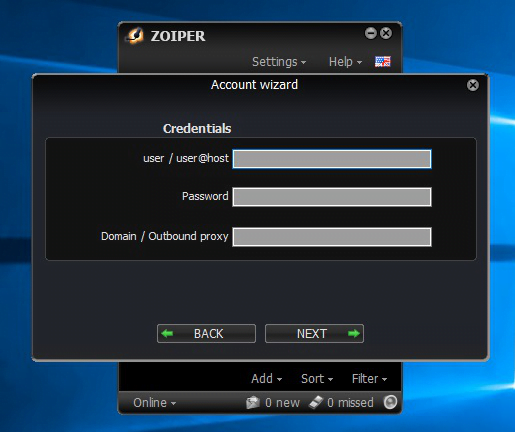
Task: Close the Account wizard dialog
Action: pyautogui.click(x=472, y=85)
